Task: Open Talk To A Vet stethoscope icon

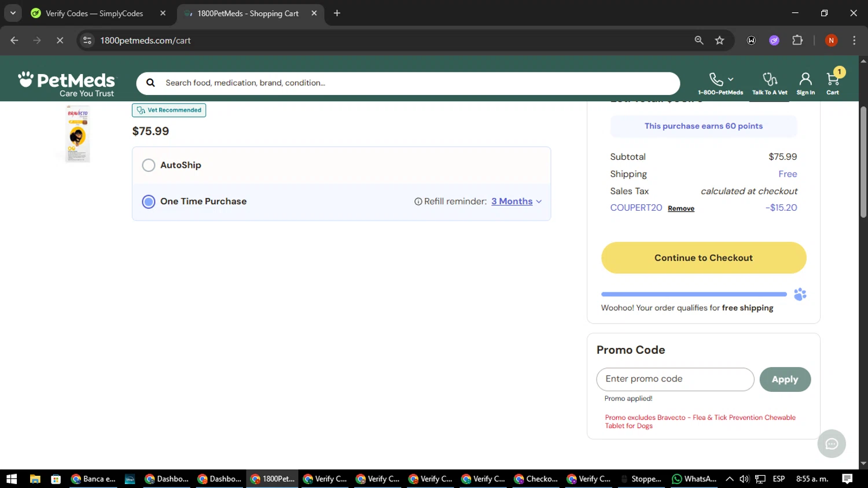Action: [769, 79]
